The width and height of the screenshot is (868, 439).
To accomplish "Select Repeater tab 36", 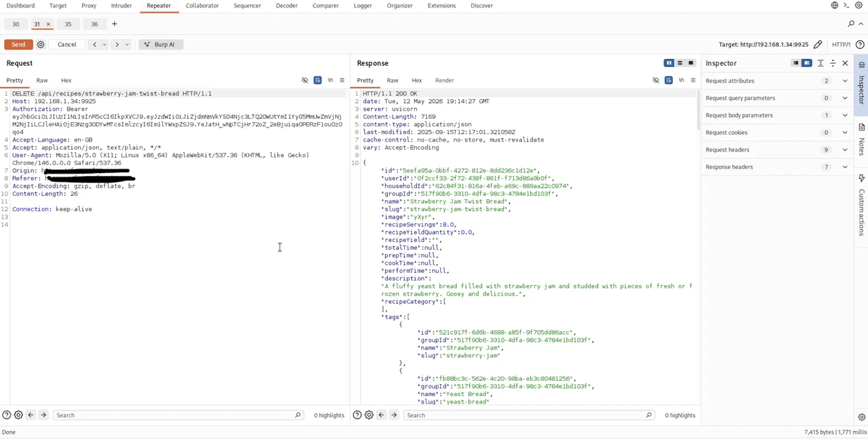I will [x=94, y=24].
